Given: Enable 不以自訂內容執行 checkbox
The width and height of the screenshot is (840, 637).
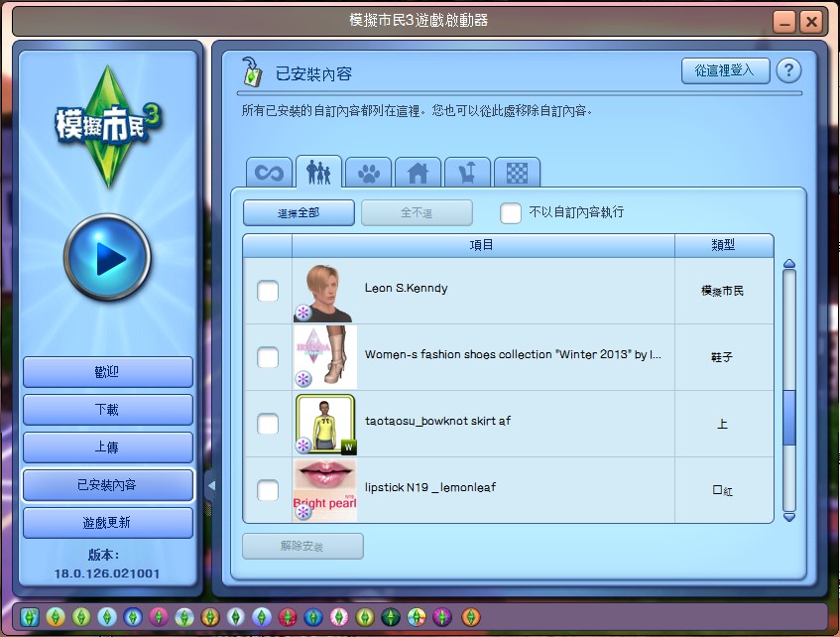Looking at the screenshot, I should click(511, 213).
